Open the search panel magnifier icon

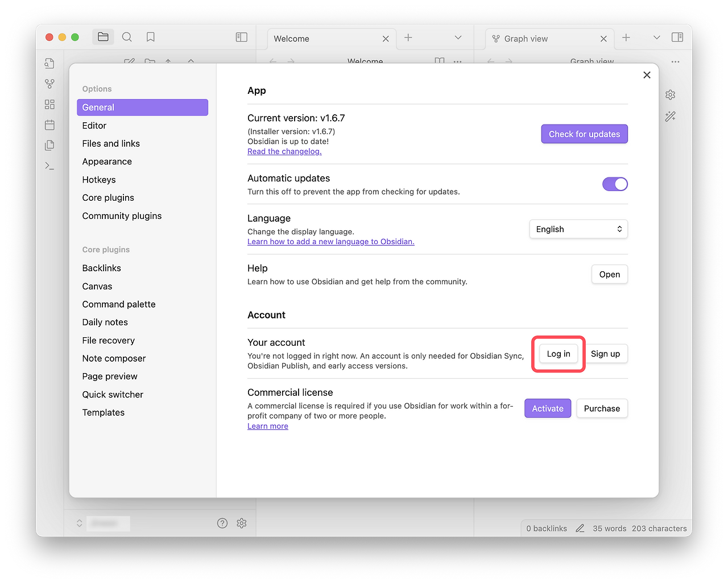tap(127, 37)
